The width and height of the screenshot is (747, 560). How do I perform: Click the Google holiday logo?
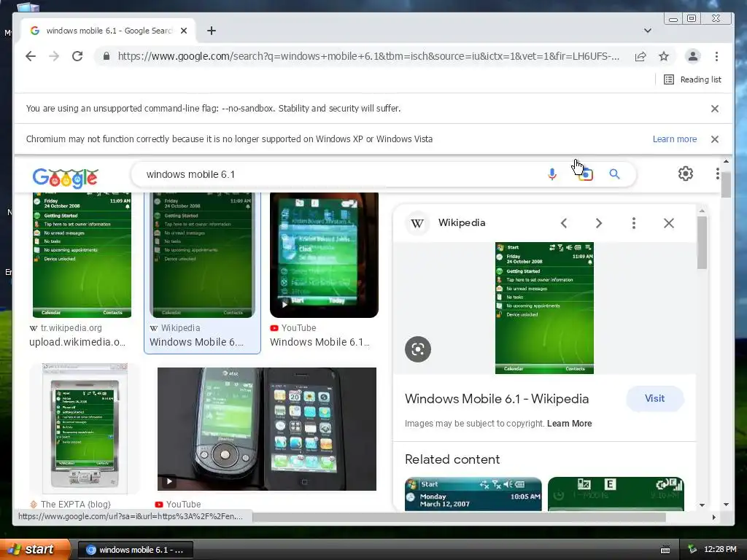coord(65,178)
